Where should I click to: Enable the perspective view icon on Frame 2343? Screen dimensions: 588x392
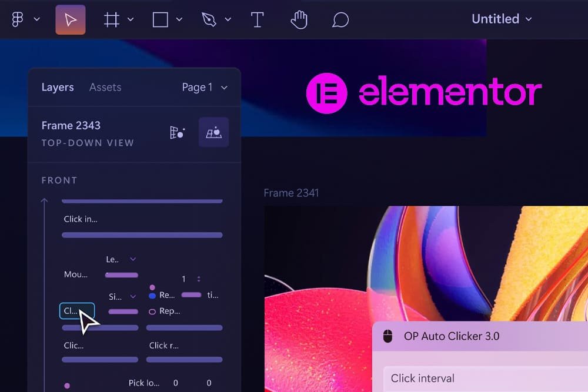tap(213, 132)
